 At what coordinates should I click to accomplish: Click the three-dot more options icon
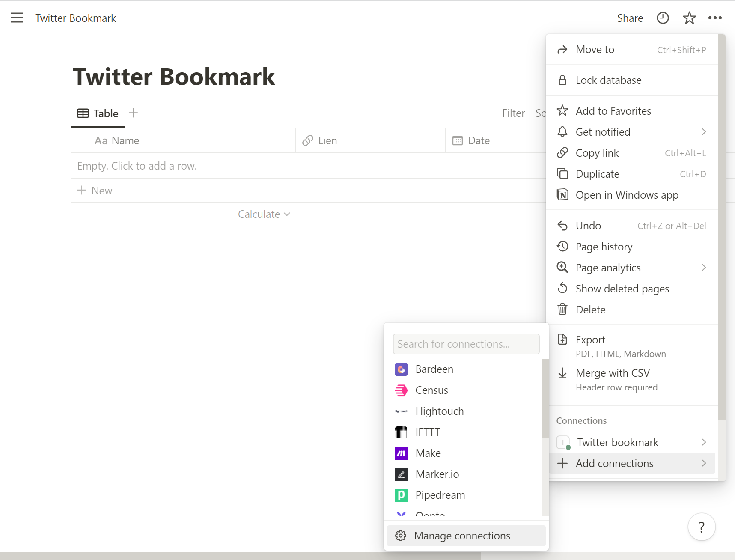715,18
